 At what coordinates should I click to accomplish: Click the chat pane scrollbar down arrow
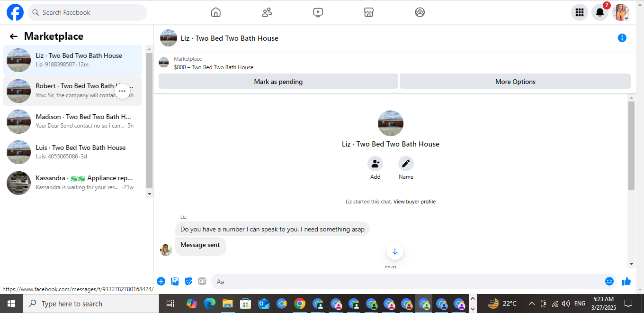coord(631,264)
